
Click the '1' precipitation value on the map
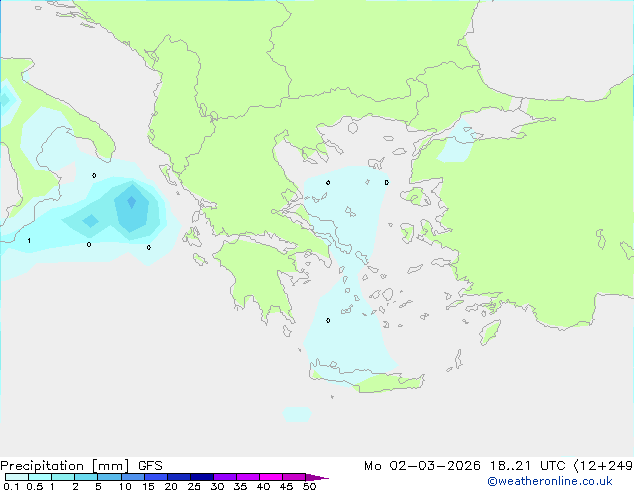[x=29, y=241]
